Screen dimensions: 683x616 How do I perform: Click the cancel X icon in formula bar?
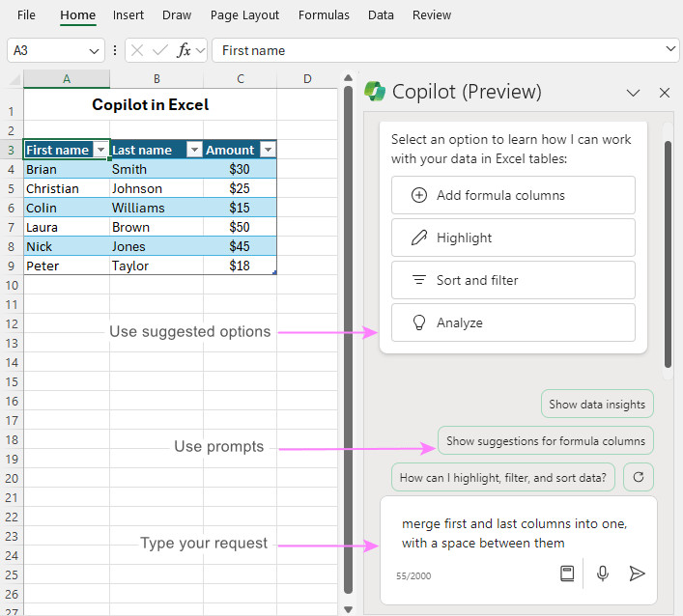tap(137, 50)
